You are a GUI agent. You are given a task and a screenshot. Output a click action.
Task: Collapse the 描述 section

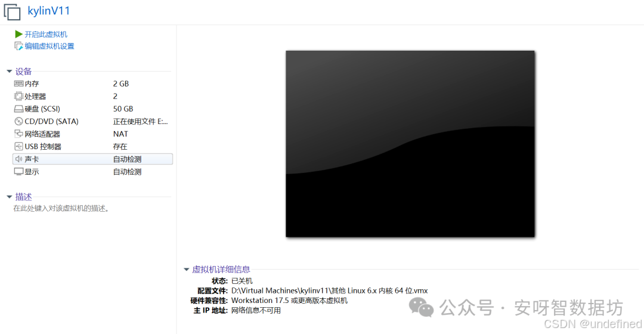(10, 197)
